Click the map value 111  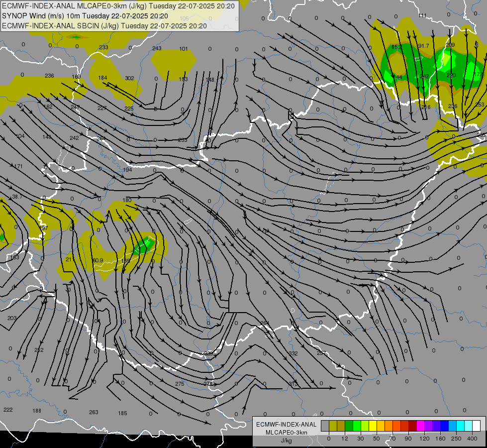click(x=422, y=15)
